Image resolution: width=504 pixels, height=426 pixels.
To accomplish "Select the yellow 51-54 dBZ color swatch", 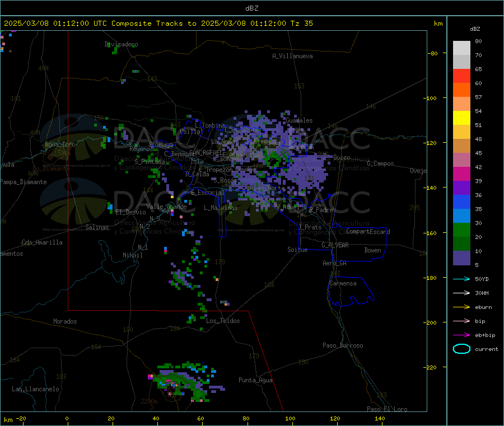I will 461,118.
